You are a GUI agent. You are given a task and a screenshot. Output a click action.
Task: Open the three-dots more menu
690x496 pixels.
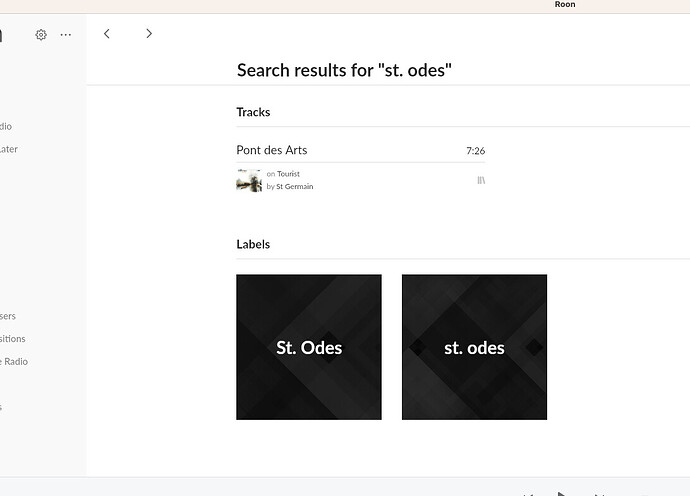pyautogui.click(x=66, y=35)
